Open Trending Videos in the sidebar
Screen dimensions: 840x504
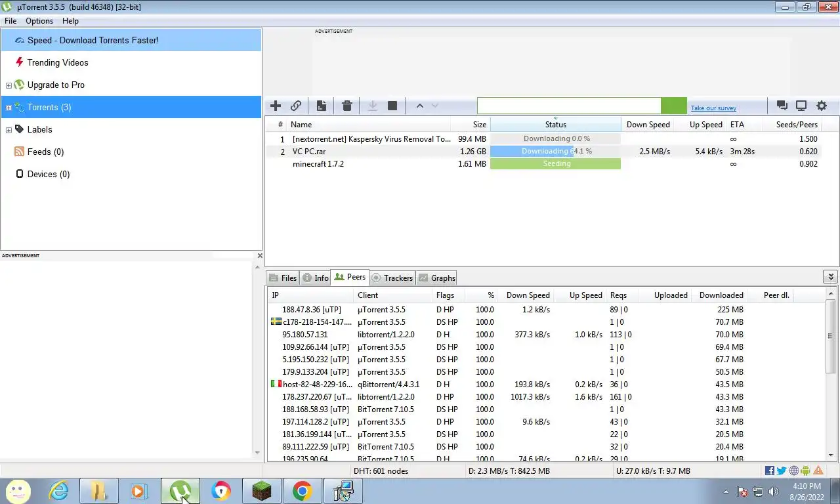(58, 62)
